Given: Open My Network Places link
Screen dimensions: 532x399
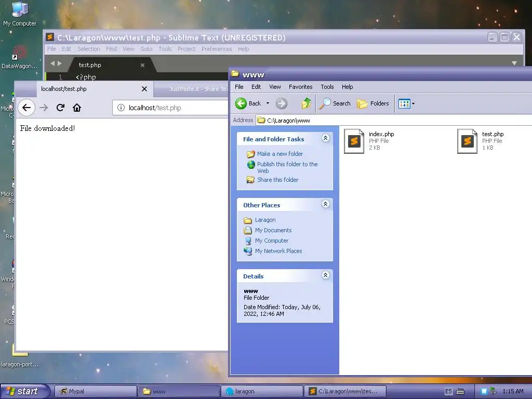Looking at the screenshot, I should (x=278, y=251).
